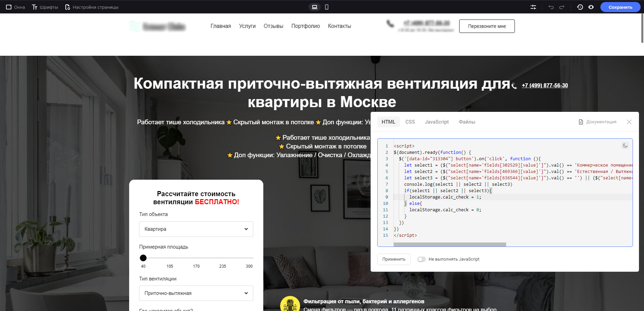The width and height of the screenshot is (644, 311).
Task: Click the Сохранить save button
Action: tap(620, 7)
